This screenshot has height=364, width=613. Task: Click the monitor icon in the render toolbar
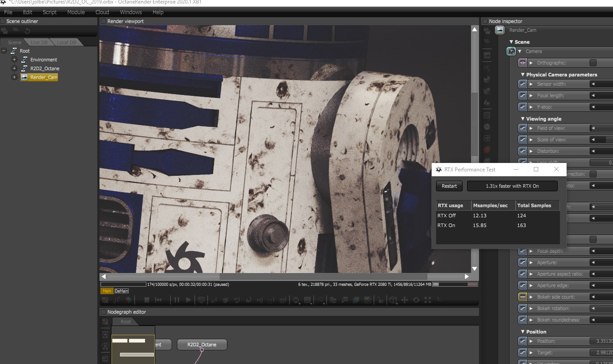click(201, 300)
